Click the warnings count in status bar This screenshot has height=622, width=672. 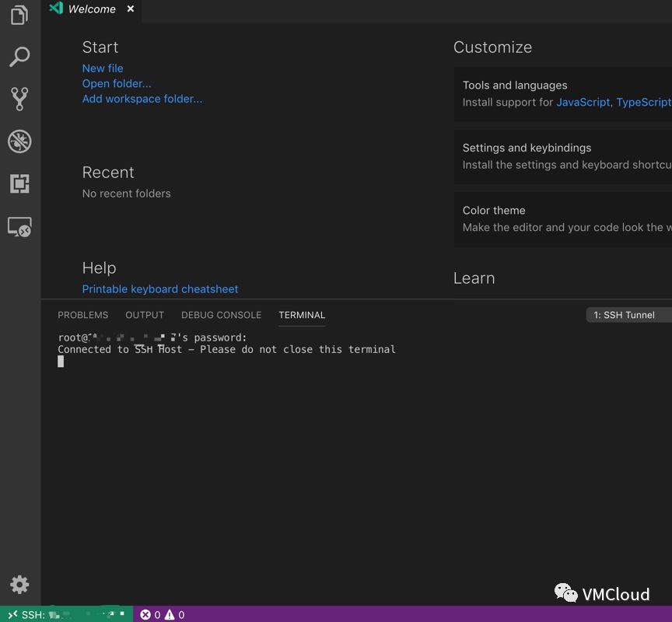175,615
